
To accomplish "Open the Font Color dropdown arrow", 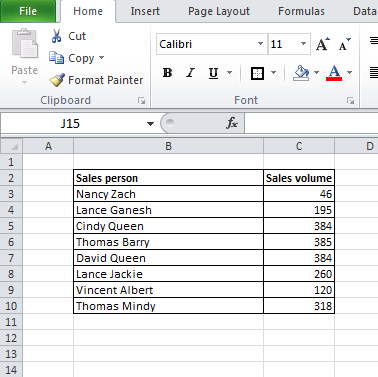I will click(x=349, y=73).
